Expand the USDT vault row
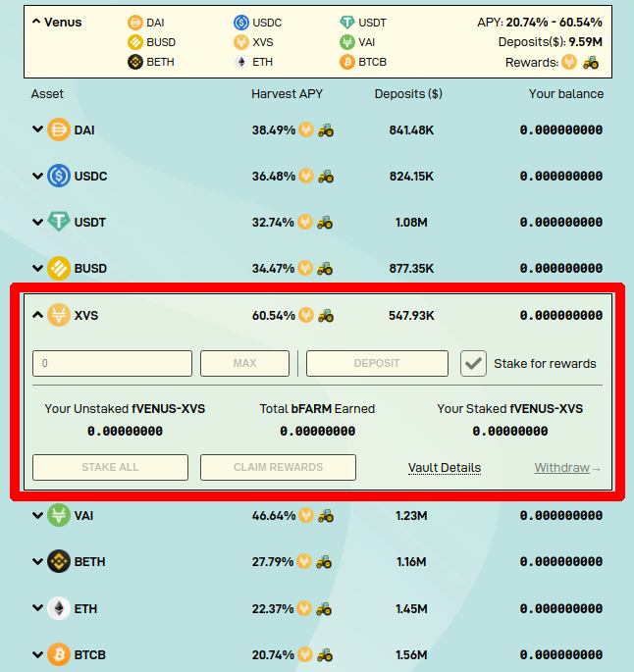Screen dimensions: 634x672 point(37,222)
